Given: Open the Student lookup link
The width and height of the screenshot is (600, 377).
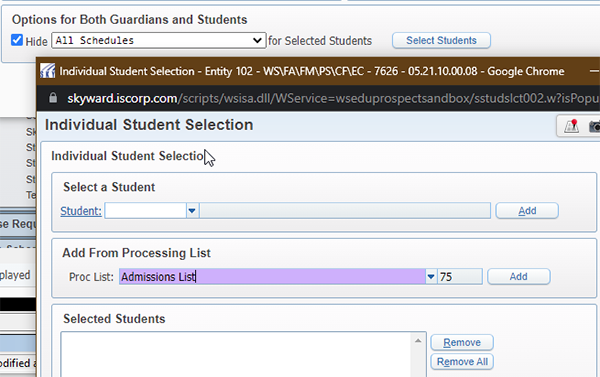Looking at the screenshot, I should tap(81, 211).
